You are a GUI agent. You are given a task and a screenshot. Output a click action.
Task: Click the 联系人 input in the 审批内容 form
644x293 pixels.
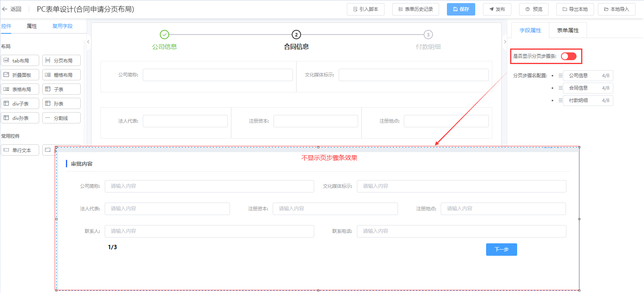[x=209, y=231]
